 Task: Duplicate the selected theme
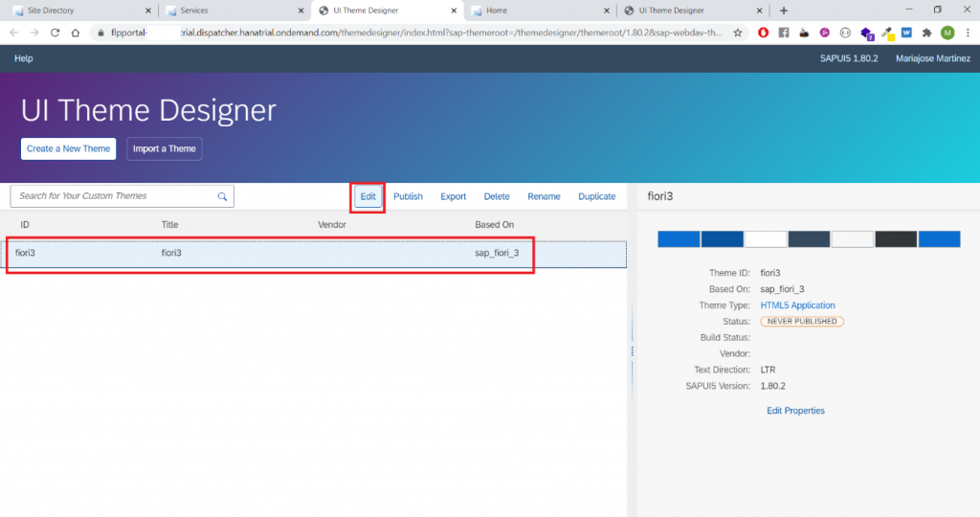pyautogui.click(x=596, y=196)
